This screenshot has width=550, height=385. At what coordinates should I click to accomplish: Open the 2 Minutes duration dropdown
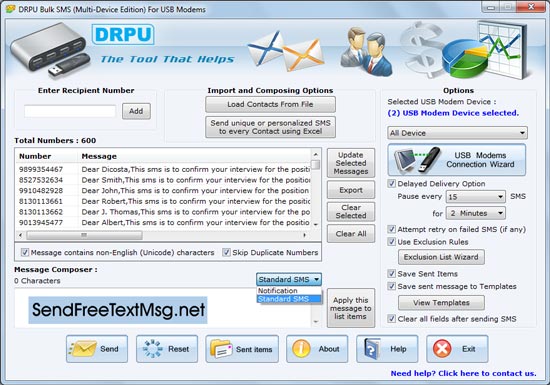coord(475,213)
